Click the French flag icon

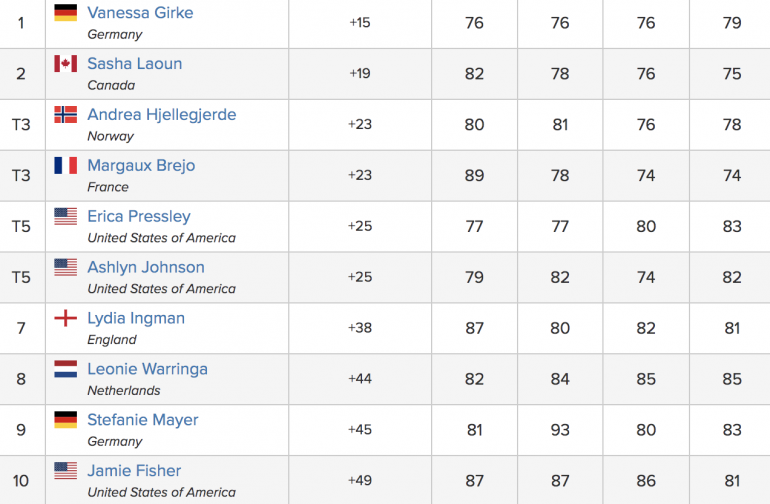[65, 166]
